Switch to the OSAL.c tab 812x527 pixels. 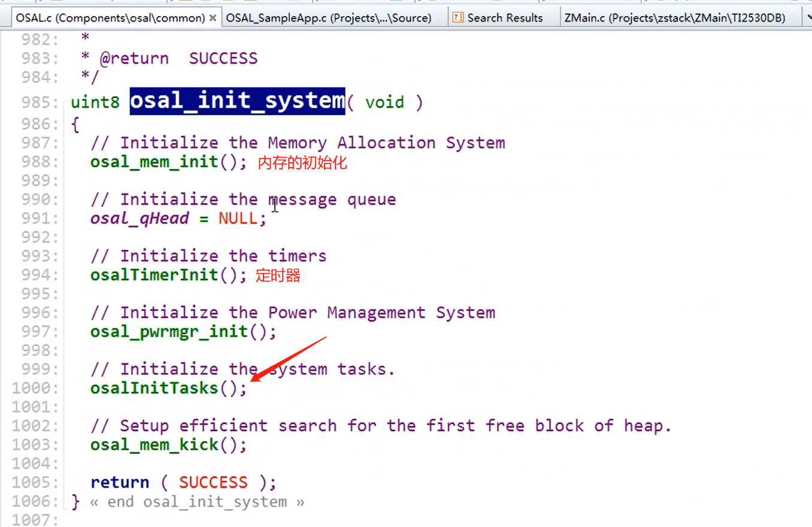pyautogui.click(x=116, y=18)
